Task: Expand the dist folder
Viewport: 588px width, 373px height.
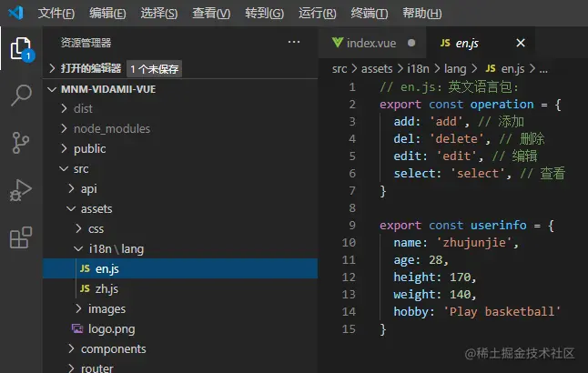Action: click(83, 109)
